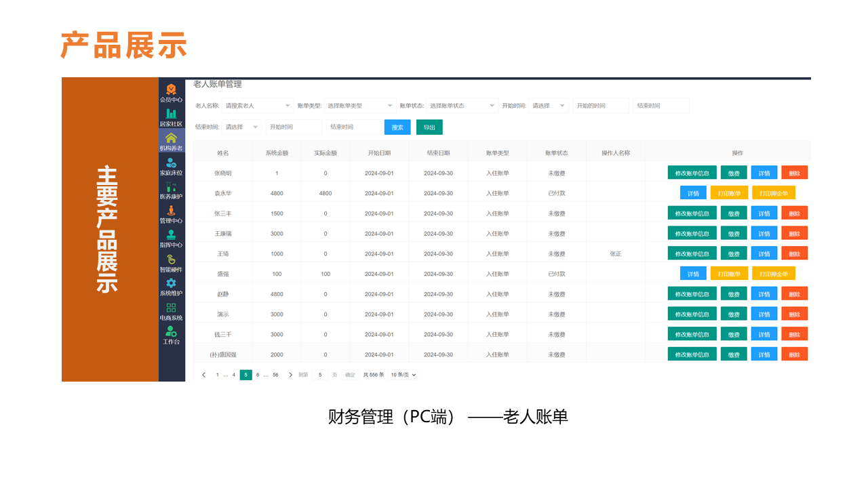Click the 居家社区 chart icon

(x=171, y=114)
